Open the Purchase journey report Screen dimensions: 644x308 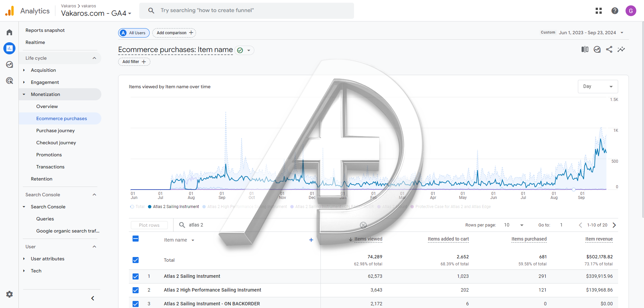pos(55,131)
